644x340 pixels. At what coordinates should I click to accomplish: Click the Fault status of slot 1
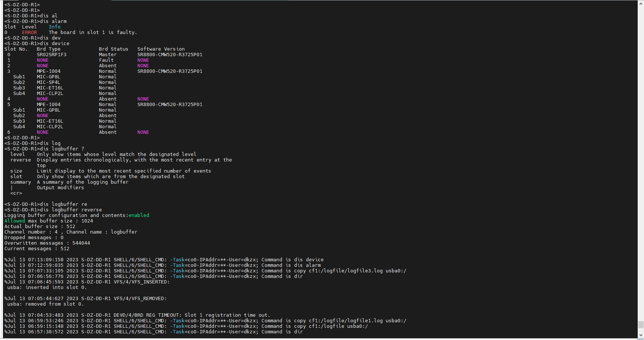(x=106, y=60)
